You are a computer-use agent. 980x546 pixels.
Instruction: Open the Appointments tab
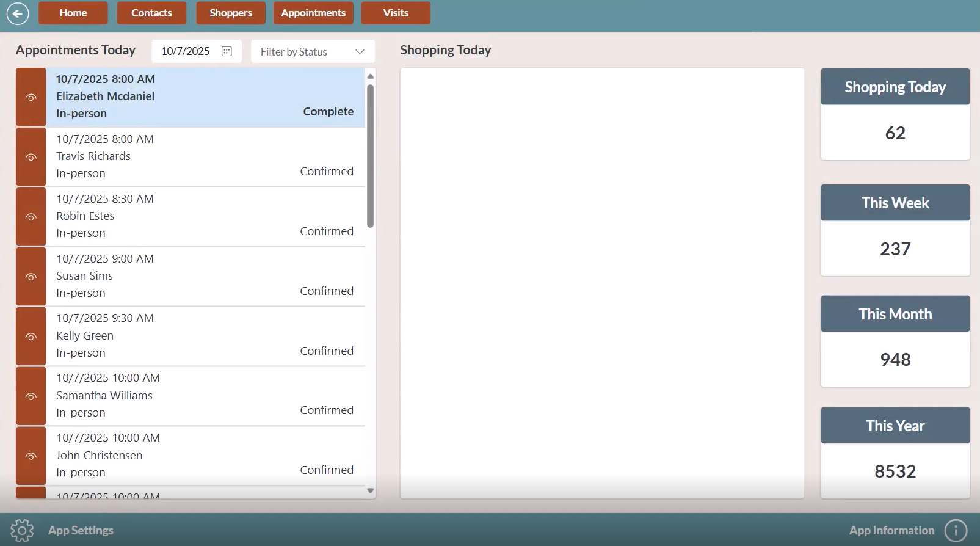(x=313, y=13)
